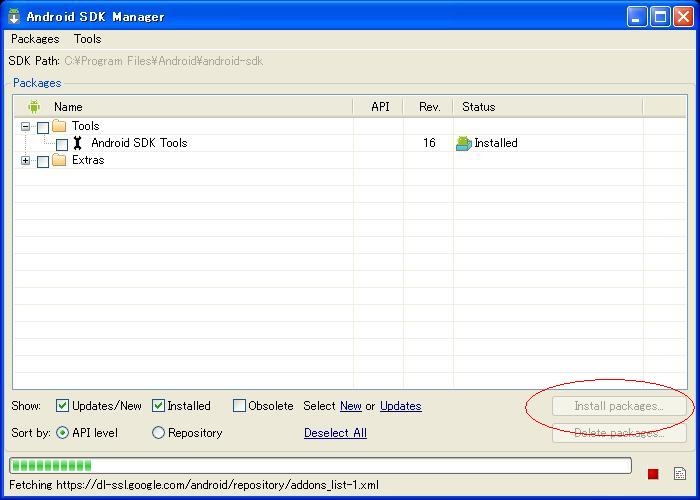Click the Fetching addons_list-1.xml status text

(x=194, y=485)
